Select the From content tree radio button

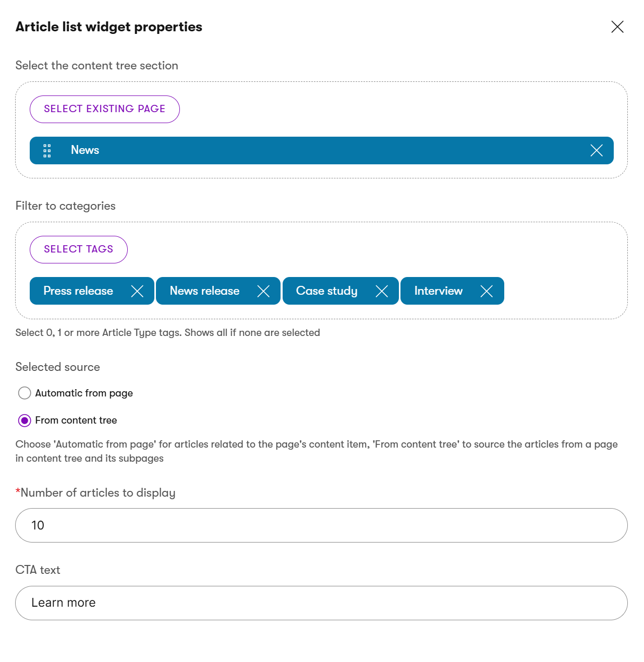click(25, 420)
